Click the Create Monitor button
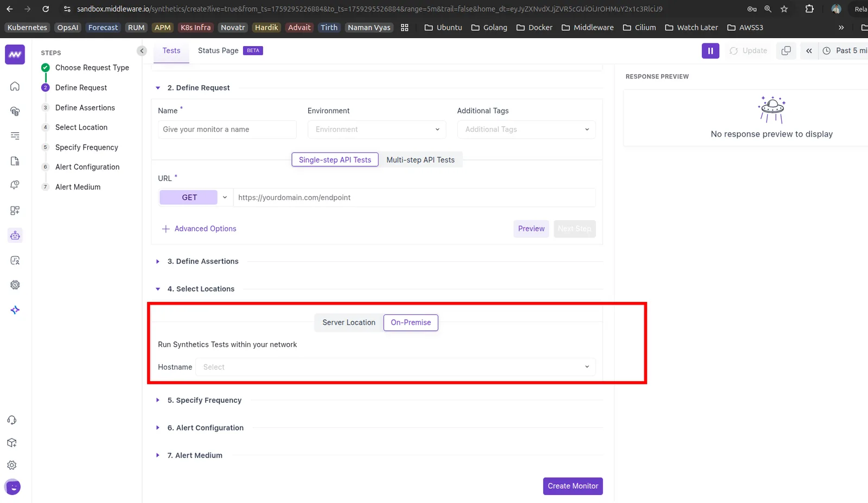The height and width of the screenshot is (503, 868). pyautogui.click(x=573, y=486)
